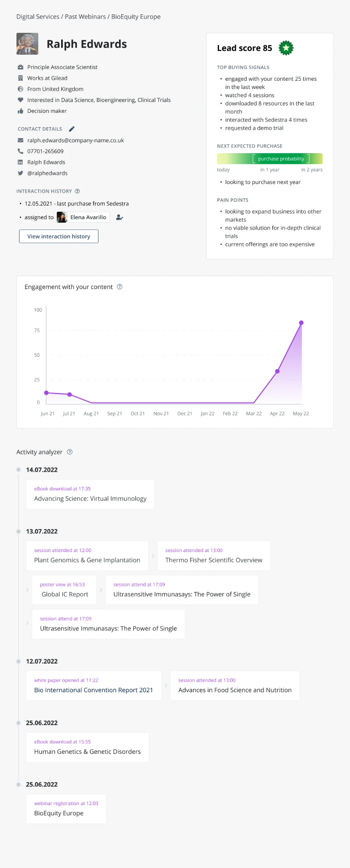Open Advances in Food Science and Nutrition card
The width and height of the screenshot is (350, 868).
(x=235, y=686)
